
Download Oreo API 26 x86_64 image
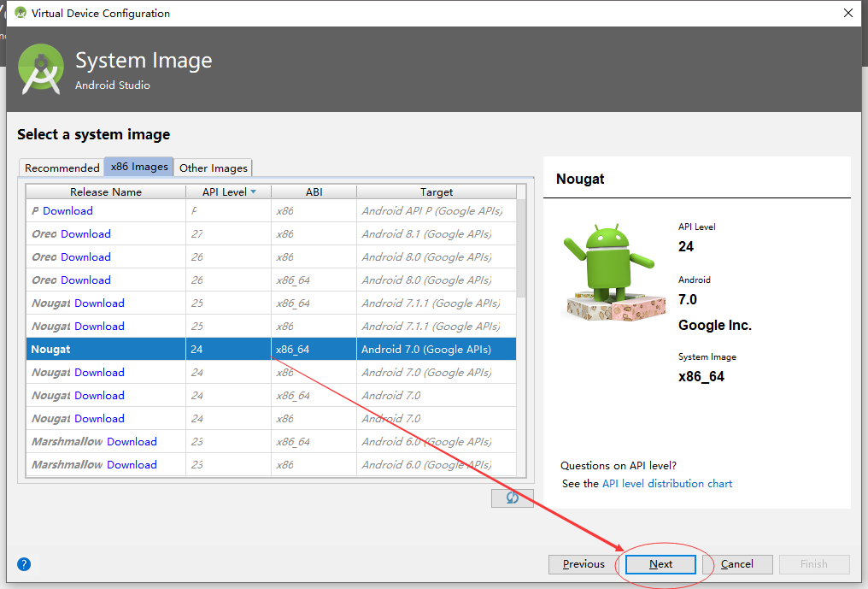pyautogui.click(x=85, y=280)
